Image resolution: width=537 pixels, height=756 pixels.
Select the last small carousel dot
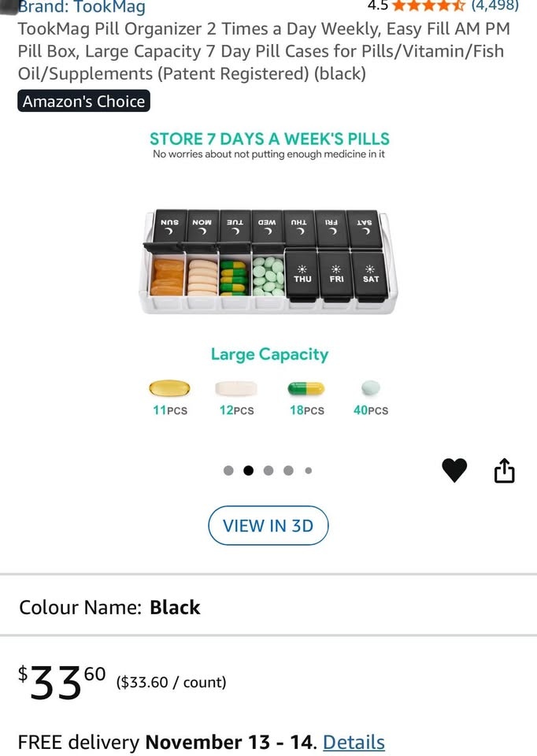(x=308, y=471)
